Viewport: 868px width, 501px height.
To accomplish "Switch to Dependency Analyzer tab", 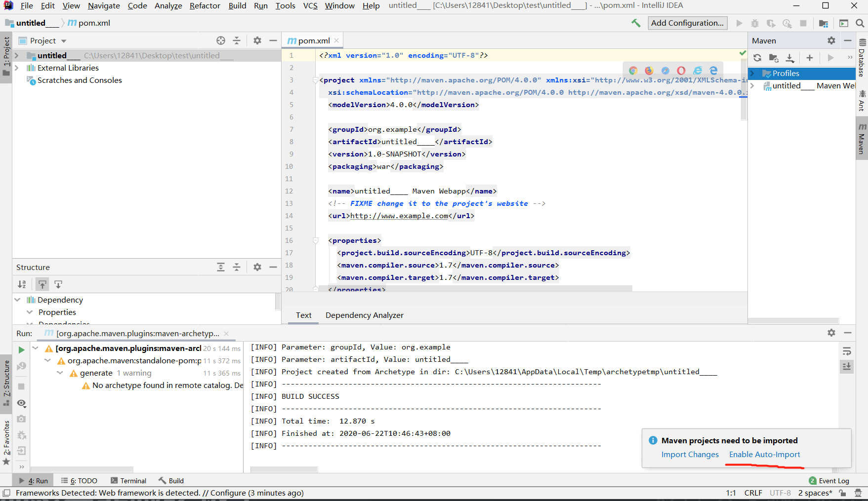I will tap(364, 315).
